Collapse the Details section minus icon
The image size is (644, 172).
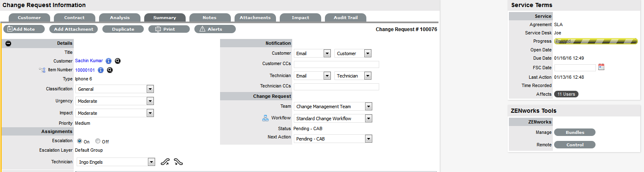[x=8, y=44]
